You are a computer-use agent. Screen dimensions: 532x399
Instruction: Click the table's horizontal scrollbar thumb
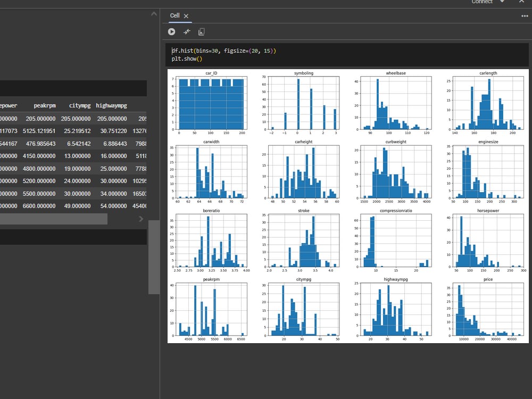point(54,219)
